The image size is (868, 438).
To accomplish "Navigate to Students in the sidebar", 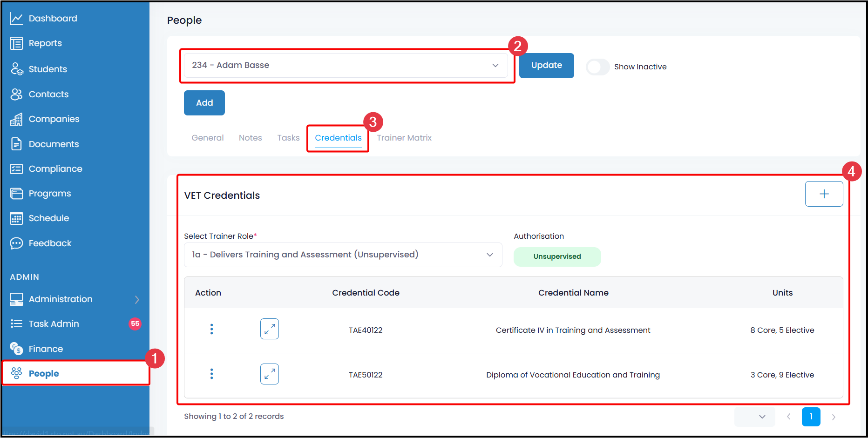I will 48,69.
